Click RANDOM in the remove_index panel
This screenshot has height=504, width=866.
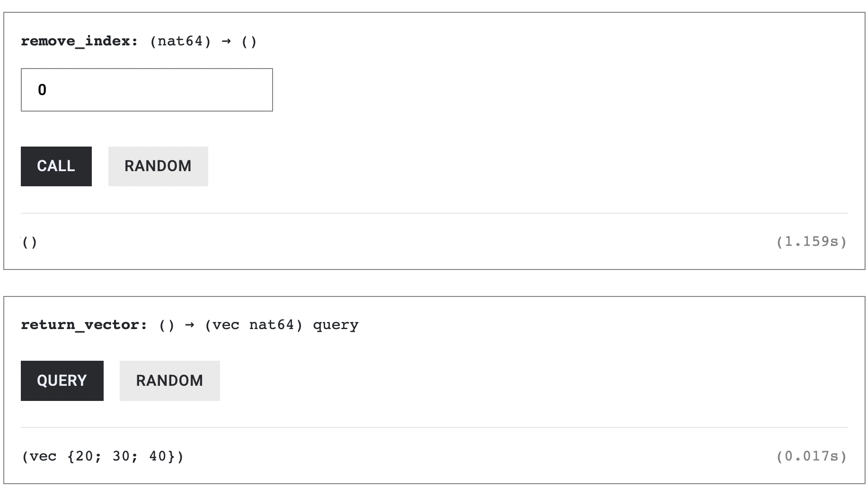coord(158,166)
